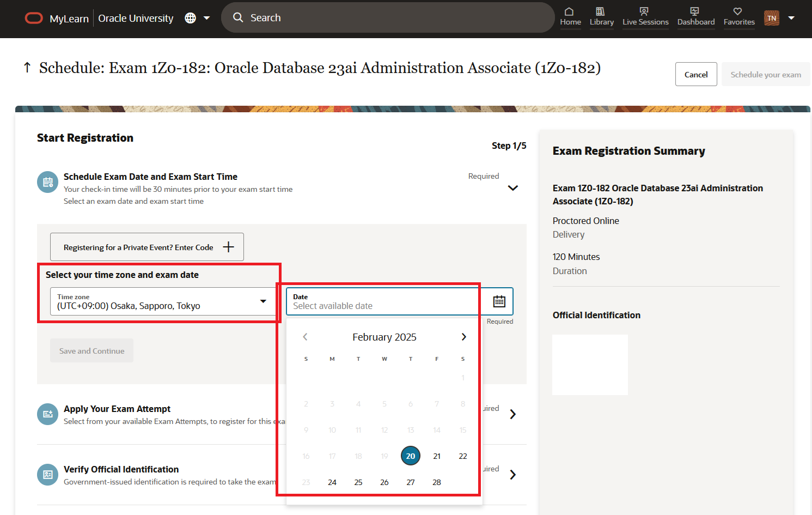Select February 22 in the calendar

click(x=463, y=456)
